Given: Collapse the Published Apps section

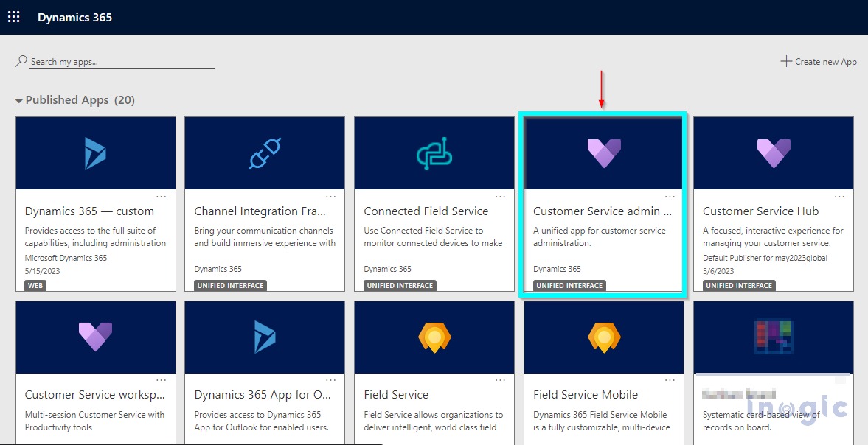Looking at the screenshot, I should [19, 100].
